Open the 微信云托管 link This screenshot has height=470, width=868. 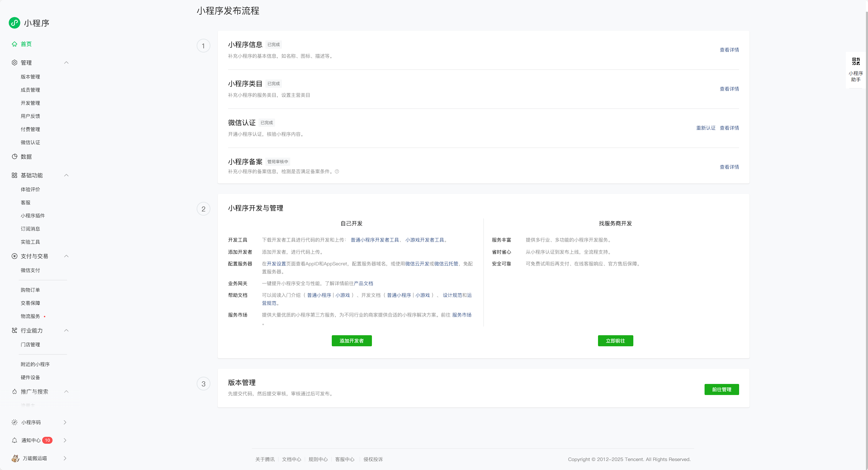[x=446, y=264]
